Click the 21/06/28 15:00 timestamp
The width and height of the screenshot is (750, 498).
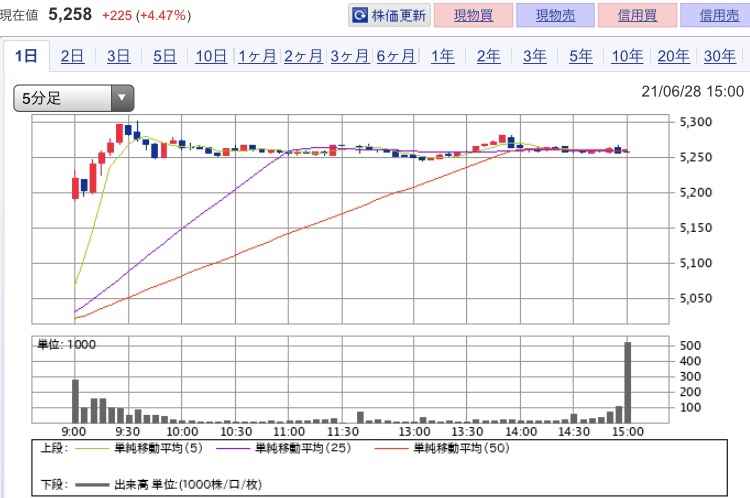pyautogui.click(x=693, y=91)
